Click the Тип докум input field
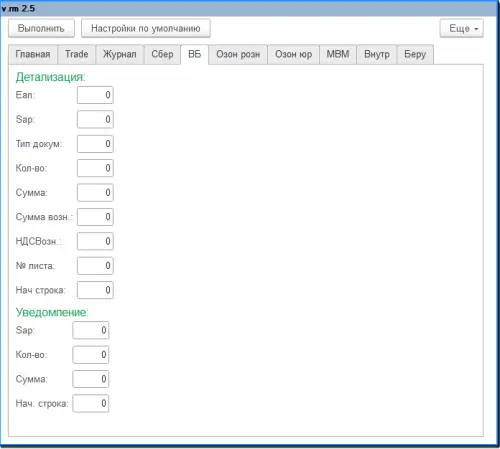The image size is (500, 449). coord(95,144)
